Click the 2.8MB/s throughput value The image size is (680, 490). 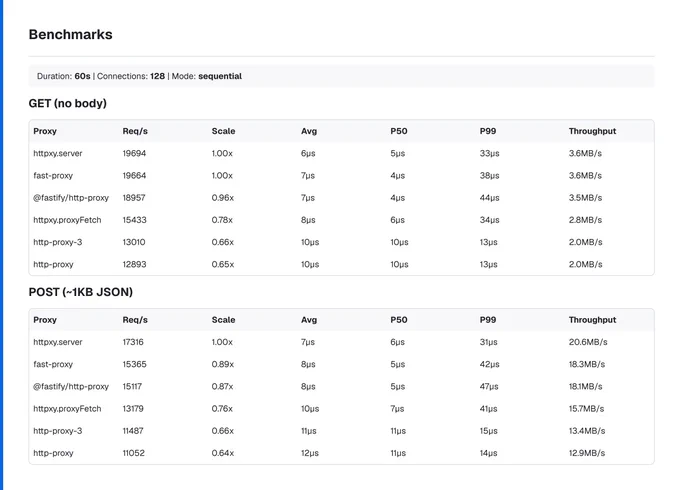(585, 220)
